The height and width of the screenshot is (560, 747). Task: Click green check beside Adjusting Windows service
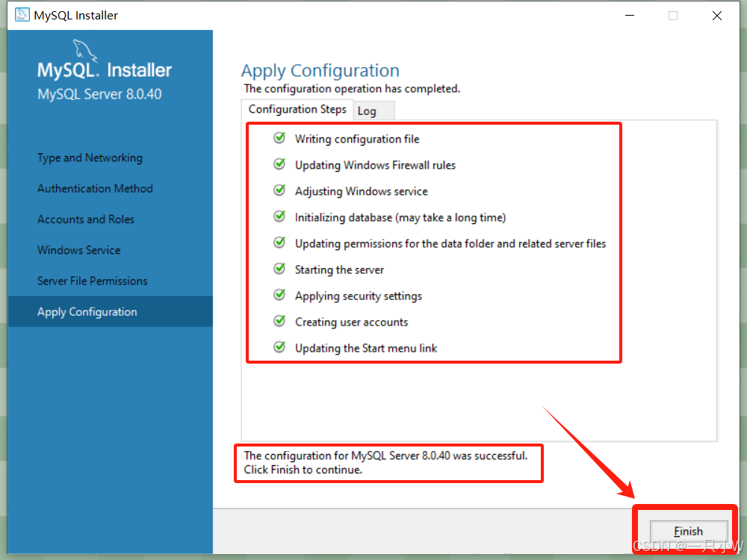point(279,190)
